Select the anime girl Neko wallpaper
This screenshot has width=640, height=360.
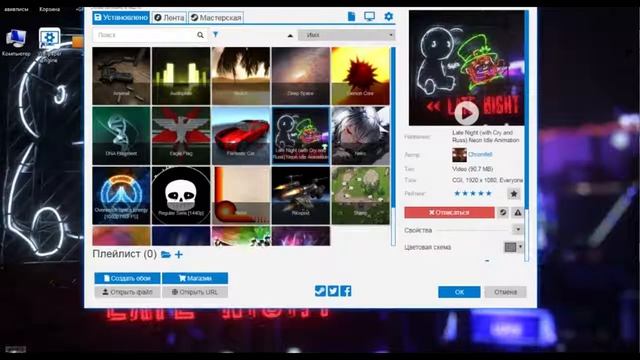point(360,136)
